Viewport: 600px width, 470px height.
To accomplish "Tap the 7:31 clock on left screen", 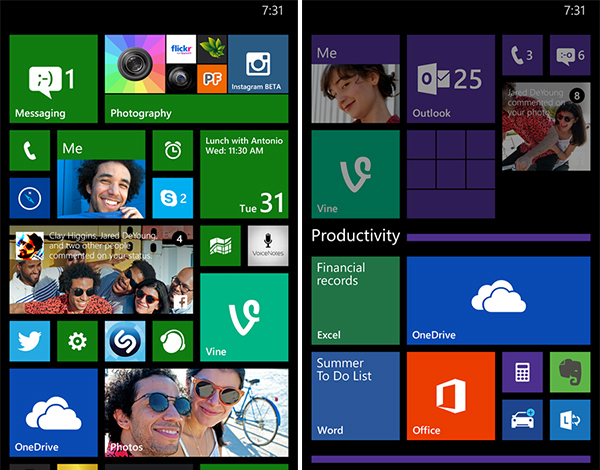I will 272,10.
